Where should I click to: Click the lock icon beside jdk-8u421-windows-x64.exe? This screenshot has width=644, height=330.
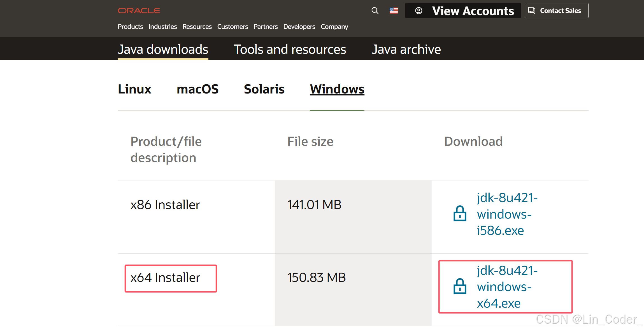tap(460, 286)
